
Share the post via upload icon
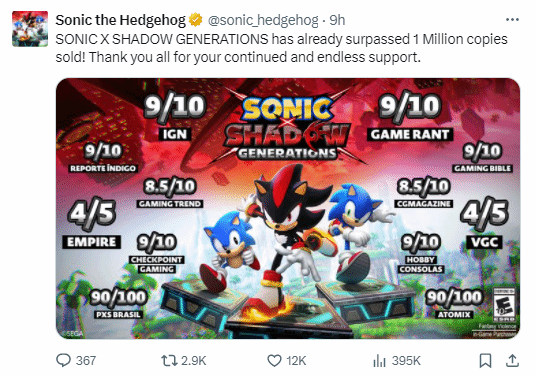tap(512, 361)
